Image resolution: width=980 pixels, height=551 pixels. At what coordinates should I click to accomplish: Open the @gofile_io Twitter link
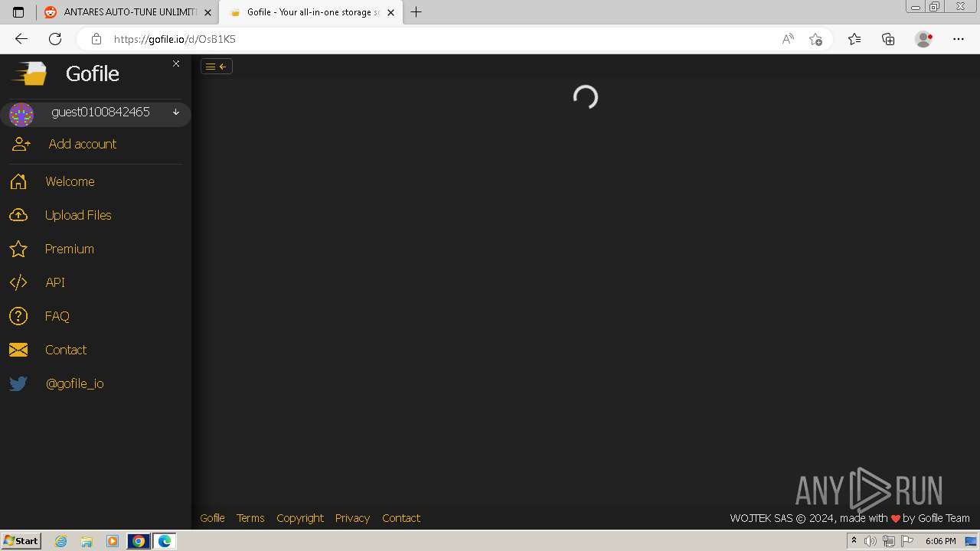[x=75, y=383]
